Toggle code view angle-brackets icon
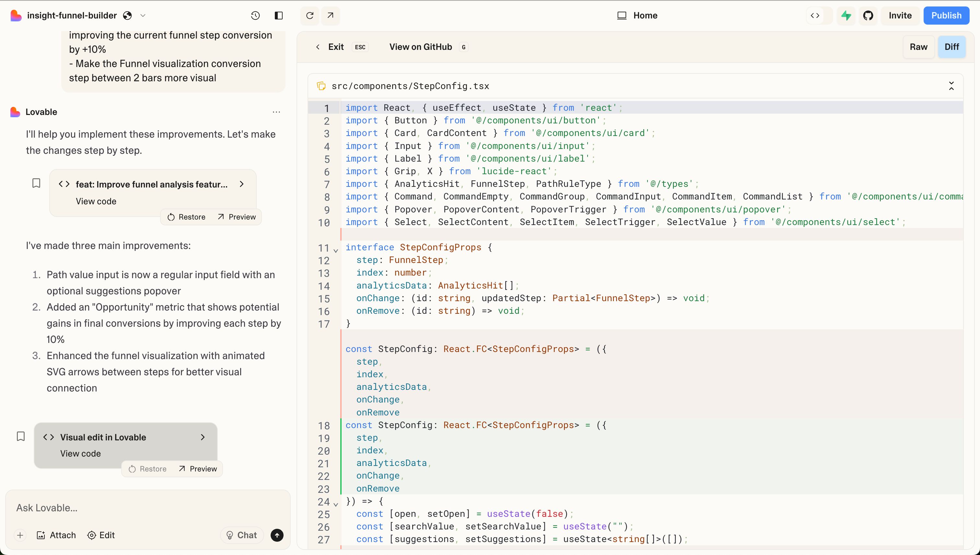 [815, 16]
